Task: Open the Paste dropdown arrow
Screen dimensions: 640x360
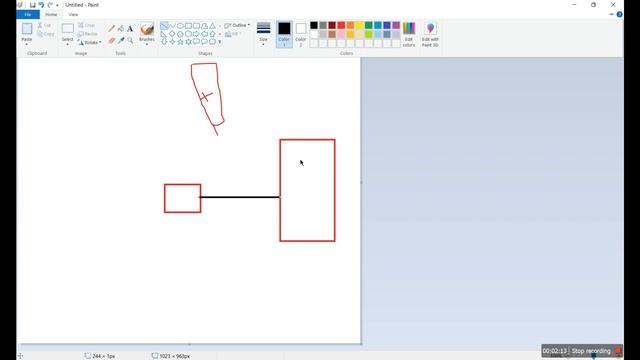Action: [x=27, y=43]
